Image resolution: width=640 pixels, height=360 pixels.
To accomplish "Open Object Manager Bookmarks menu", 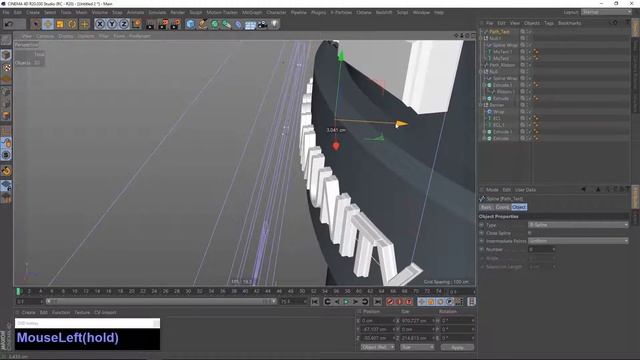I will pyautogui.click(x=569, y=23).
